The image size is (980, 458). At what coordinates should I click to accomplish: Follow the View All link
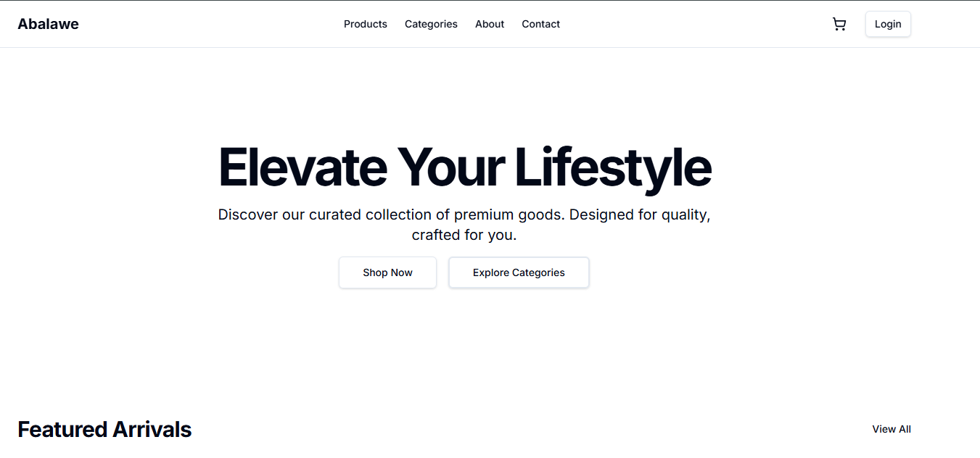point(891,429)
